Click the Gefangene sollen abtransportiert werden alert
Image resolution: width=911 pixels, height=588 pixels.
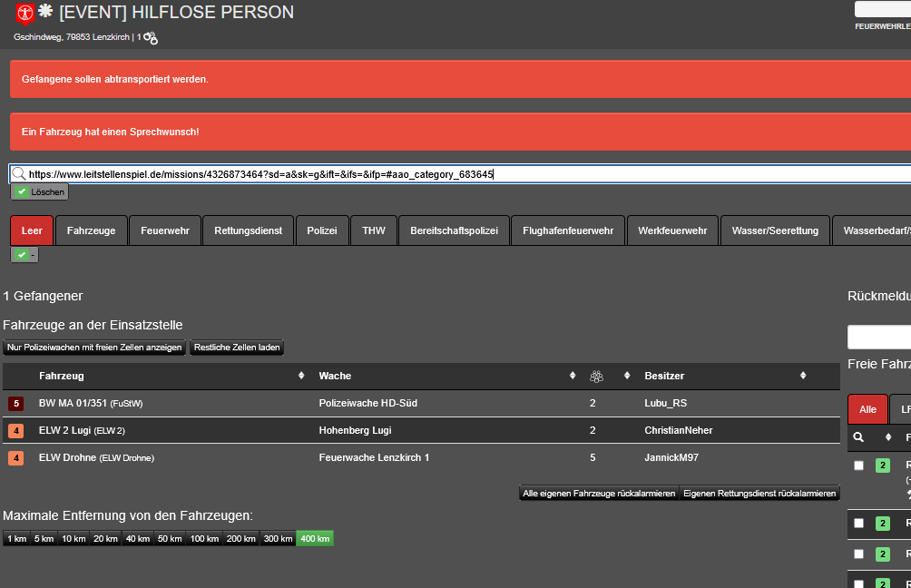(460, 79)
